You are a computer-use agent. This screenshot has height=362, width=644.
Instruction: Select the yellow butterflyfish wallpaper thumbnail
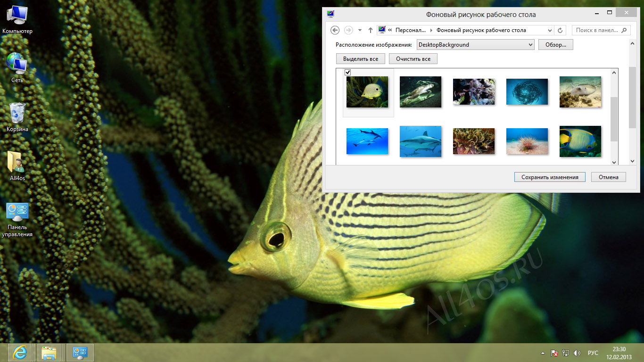367,92
